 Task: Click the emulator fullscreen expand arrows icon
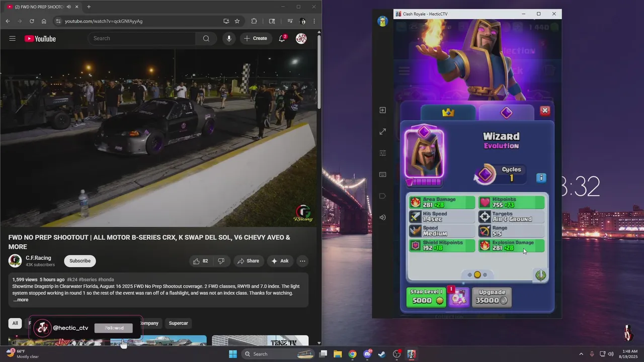383,132
